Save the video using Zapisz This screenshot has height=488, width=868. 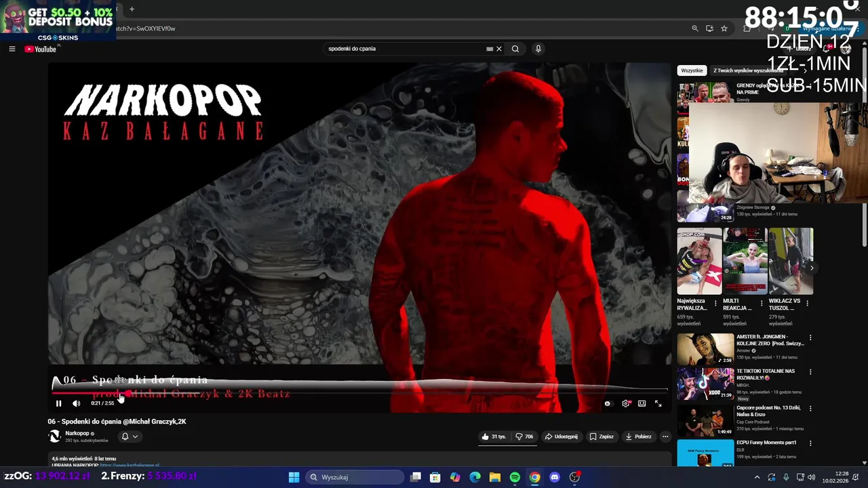[x=601, y=436]
